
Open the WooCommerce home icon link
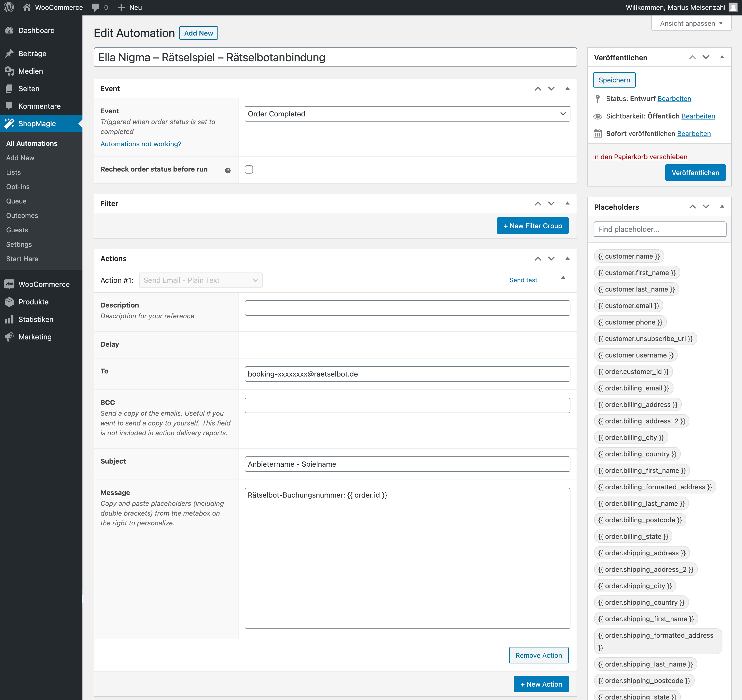pos(27,7)
